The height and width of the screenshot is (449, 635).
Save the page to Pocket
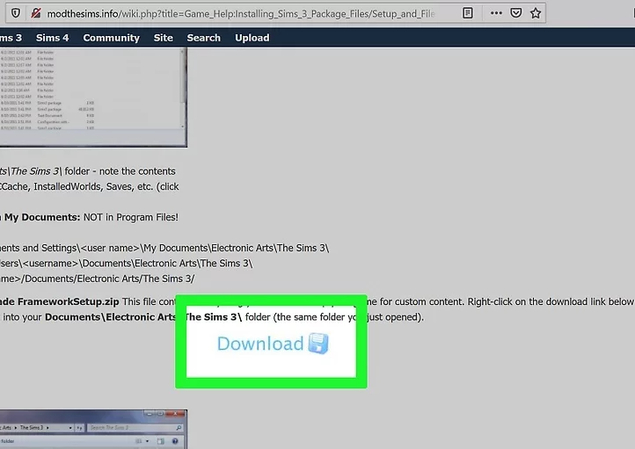tap(516, 13)
